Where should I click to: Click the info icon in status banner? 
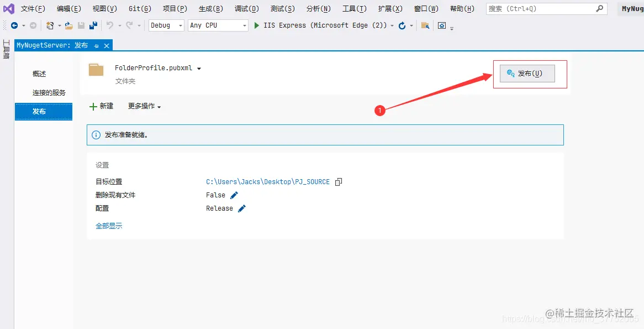(96, 135)
